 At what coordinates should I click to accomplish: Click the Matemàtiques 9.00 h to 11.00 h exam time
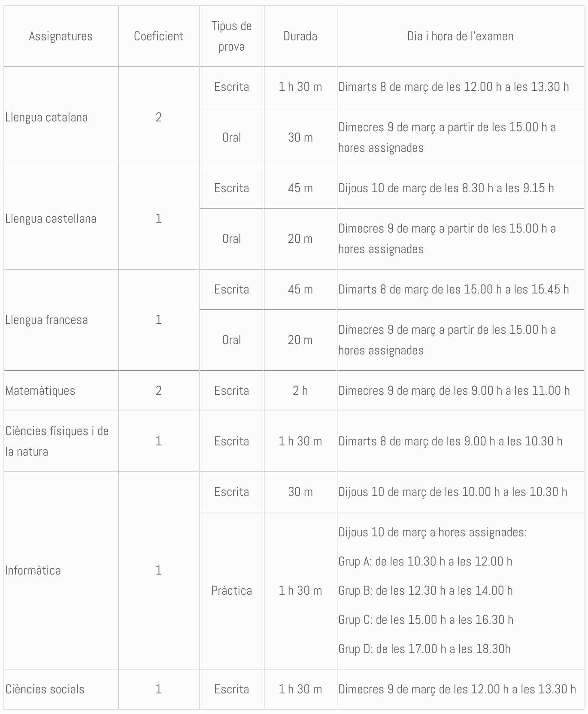pyautogui.click(x=454, y=390)
